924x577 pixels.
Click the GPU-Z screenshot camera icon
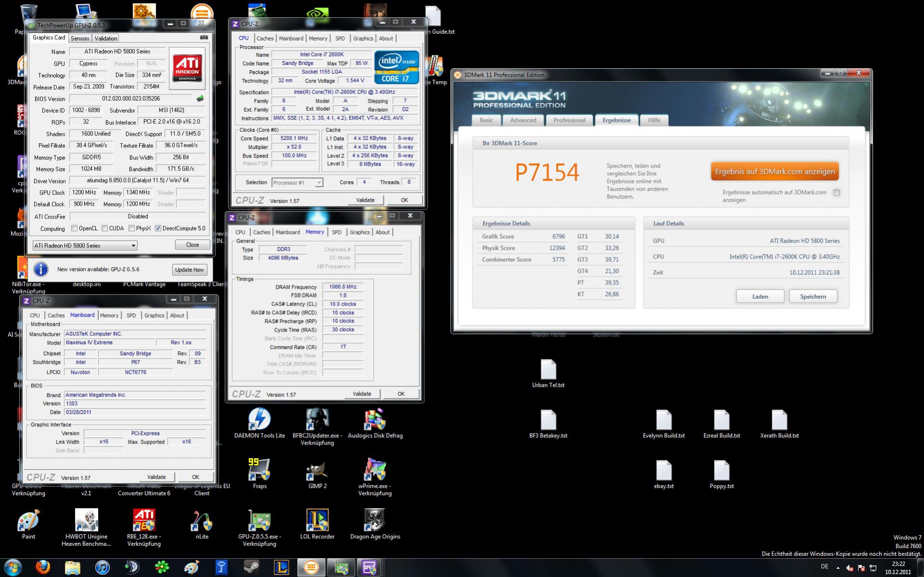coord(204,38)
